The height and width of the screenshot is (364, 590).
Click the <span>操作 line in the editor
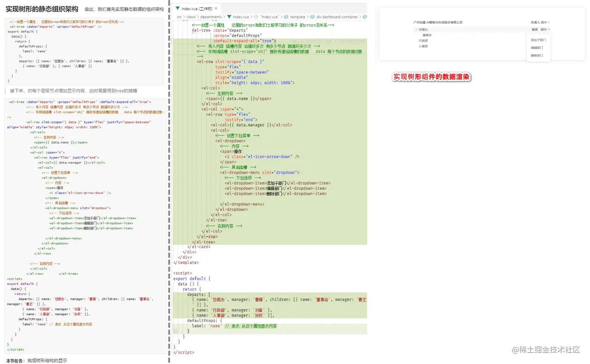231,151
